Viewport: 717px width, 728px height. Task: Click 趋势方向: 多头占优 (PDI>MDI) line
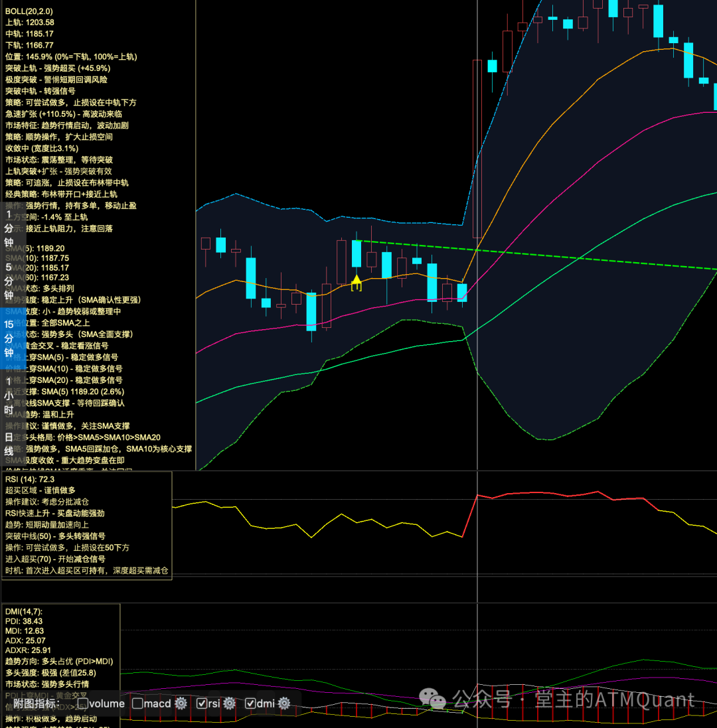tap(59, 662)
